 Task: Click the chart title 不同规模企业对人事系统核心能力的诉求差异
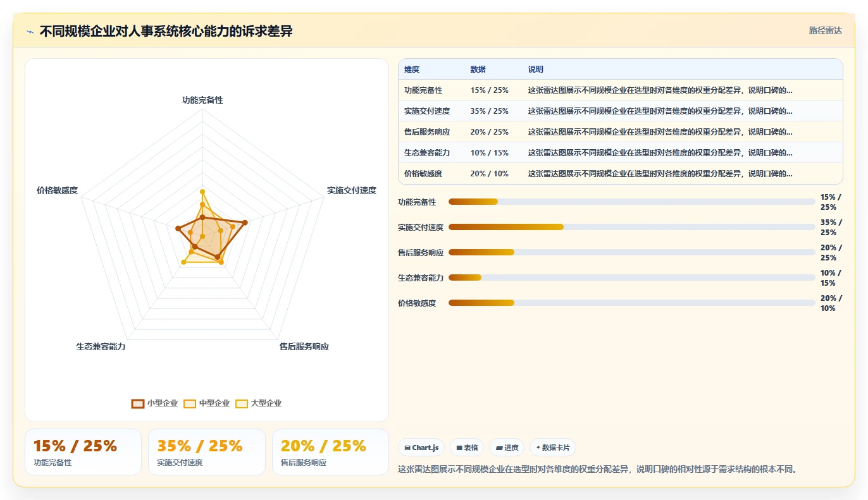point(166,32)
